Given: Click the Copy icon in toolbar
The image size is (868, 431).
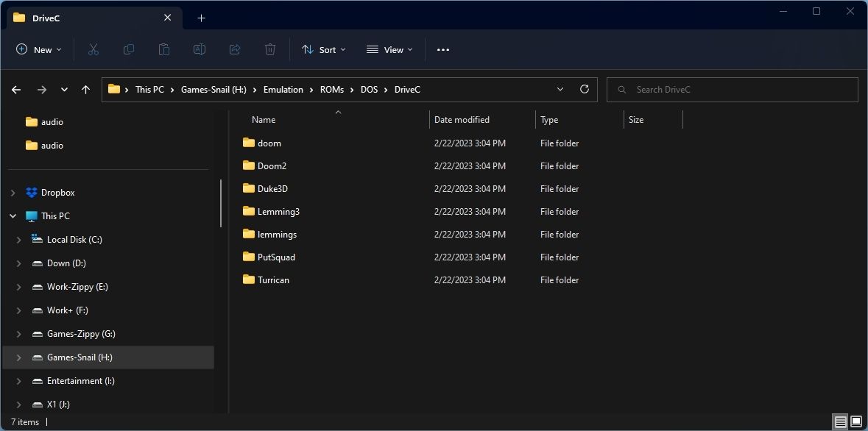Looking at the screenshot, I should [x=129, y=49].
